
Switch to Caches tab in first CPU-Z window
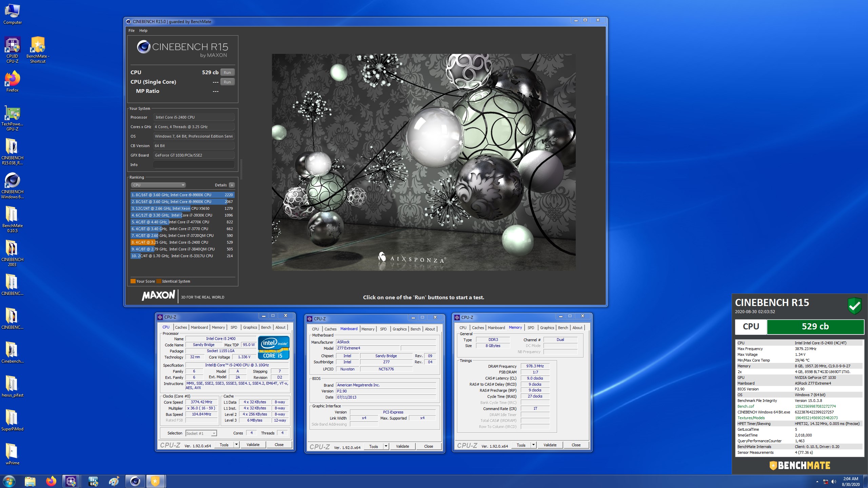pyautogui.click(x=181, y=327)
